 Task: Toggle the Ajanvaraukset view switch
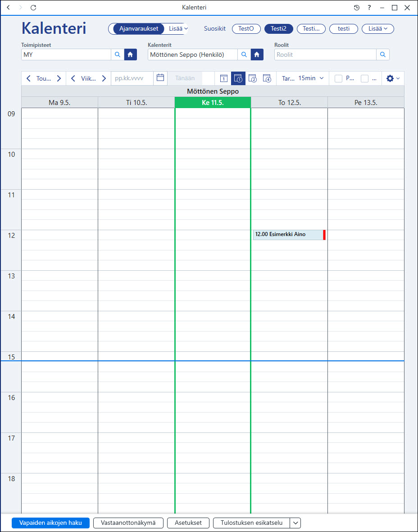(139, 29)
